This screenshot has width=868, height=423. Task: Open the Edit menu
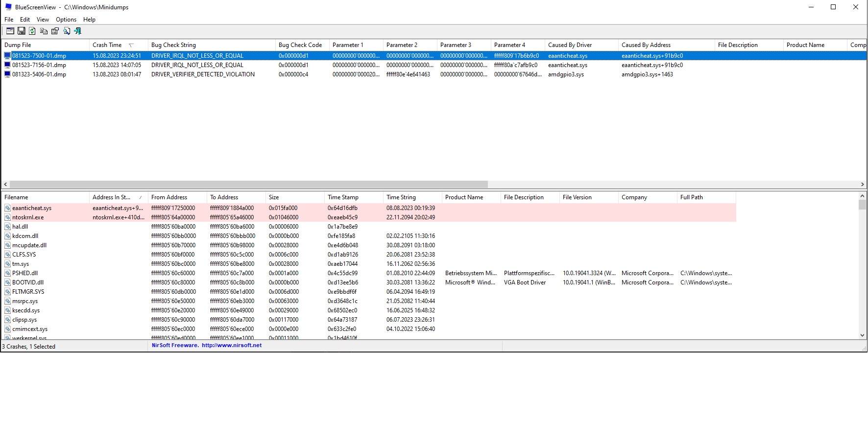click(25, 20)
